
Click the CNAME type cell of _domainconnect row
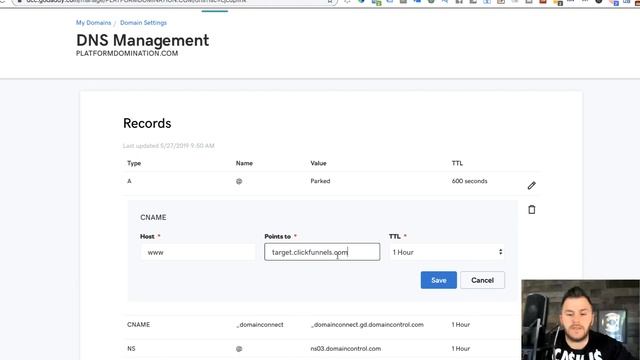[x=138, y=324]
